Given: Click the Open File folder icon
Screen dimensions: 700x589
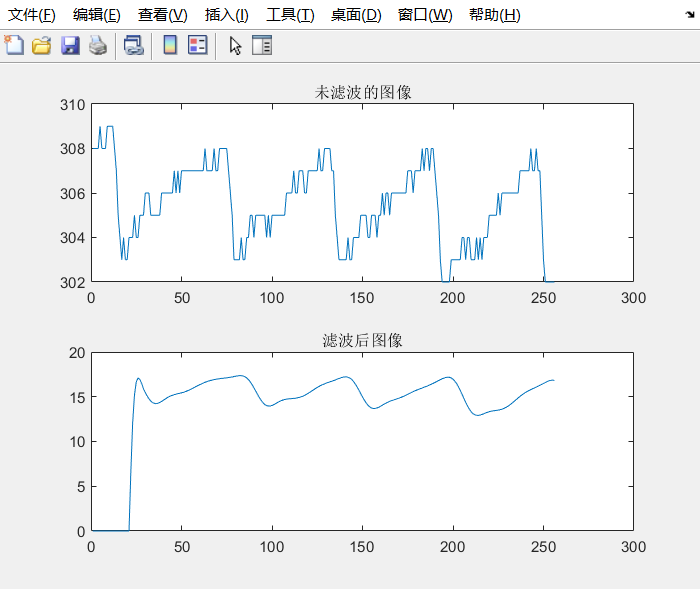Looking at the screenshot, I should coord(42,45).
